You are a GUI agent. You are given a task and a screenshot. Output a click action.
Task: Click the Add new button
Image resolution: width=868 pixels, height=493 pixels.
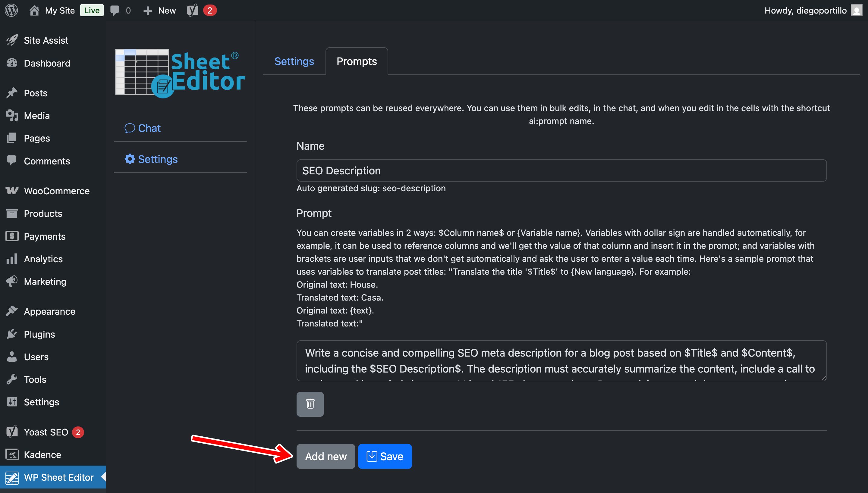(325, 456)
